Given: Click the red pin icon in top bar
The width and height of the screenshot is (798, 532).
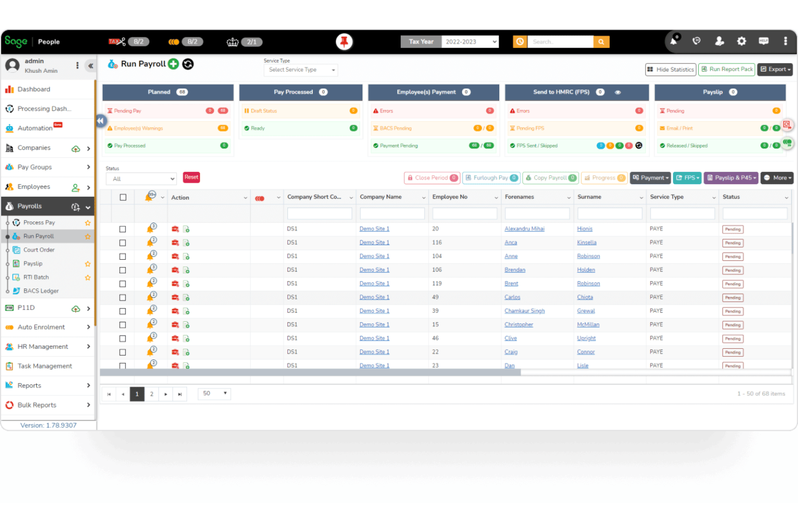Looking at the screenshot, I should (344, 42).
